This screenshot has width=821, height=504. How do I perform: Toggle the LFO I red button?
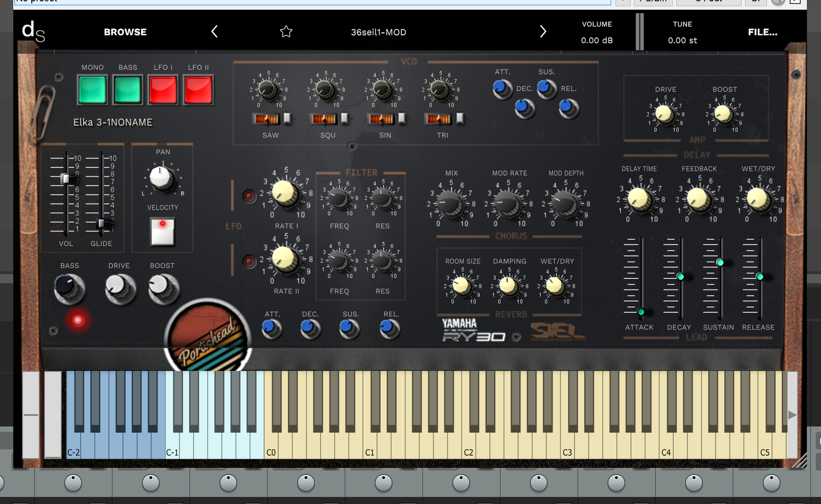click(163, 90)
